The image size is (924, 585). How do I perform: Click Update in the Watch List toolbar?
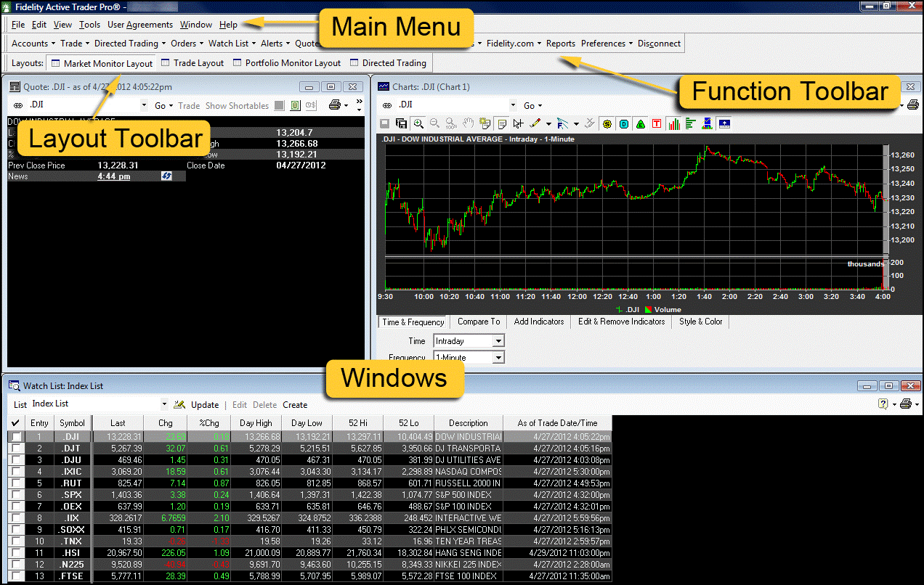click(x=205, y=405)
